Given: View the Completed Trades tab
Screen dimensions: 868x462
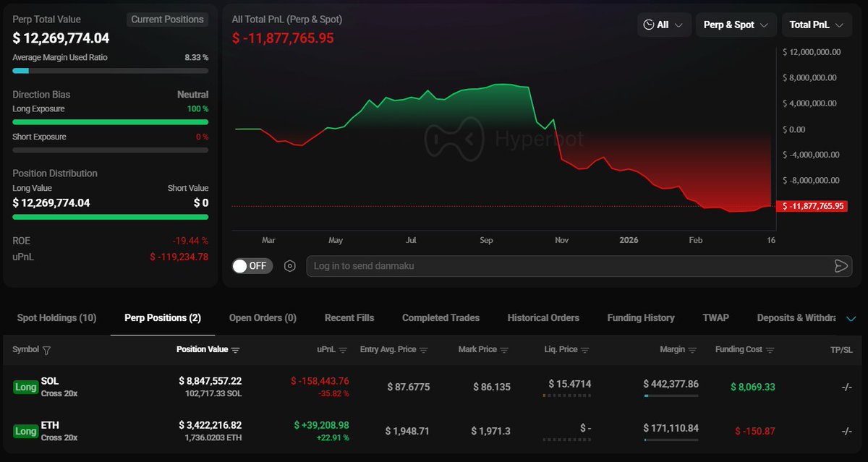Looking at the screenshot, I should click(441, 317).
